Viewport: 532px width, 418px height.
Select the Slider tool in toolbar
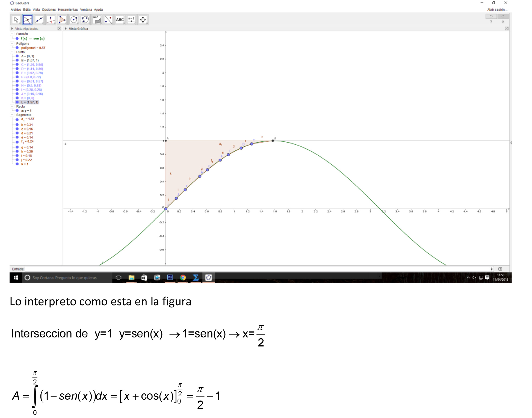[x=131, y=20]
